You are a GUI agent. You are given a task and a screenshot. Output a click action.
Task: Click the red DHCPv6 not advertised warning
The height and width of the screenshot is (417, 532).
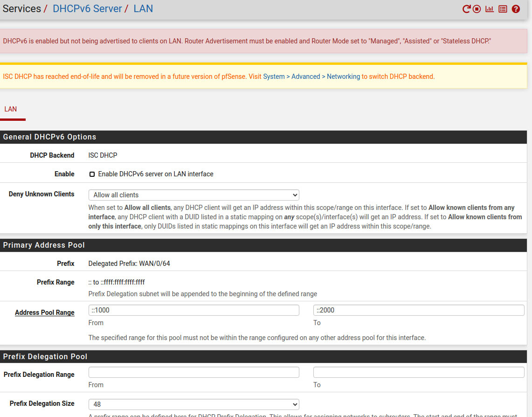point(263,41)
